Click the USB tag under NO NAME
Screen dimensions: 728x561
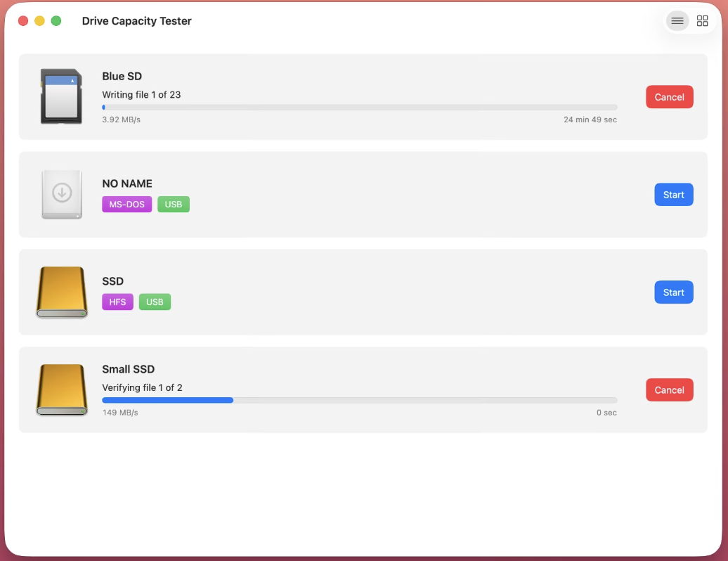pyautogui.click(x=173, y=205)
